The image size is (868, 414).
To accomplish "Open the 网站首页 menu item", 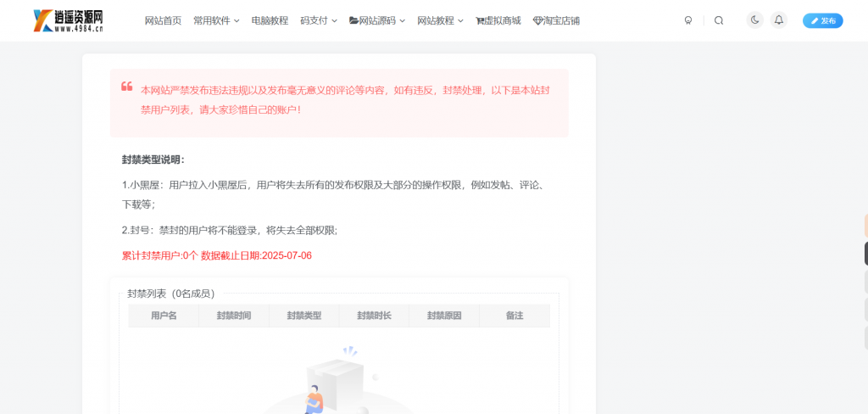I will point(163,20).
